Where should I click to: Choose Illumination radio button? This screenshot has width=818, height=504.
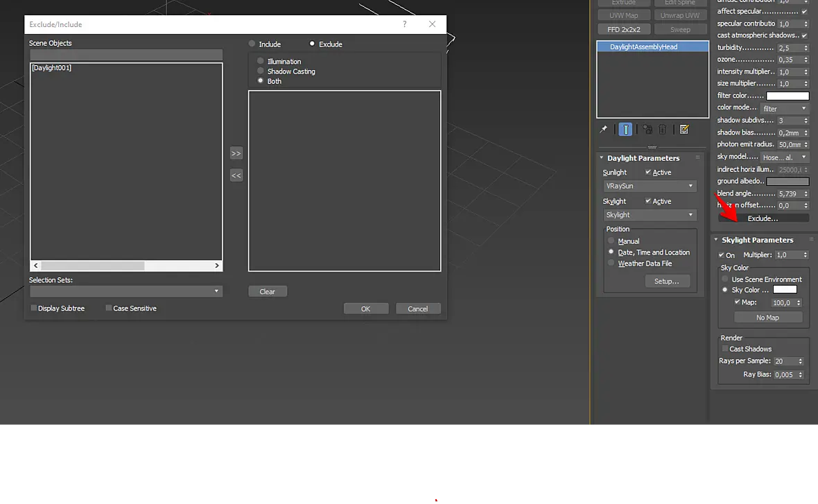[x=261, y=61]
